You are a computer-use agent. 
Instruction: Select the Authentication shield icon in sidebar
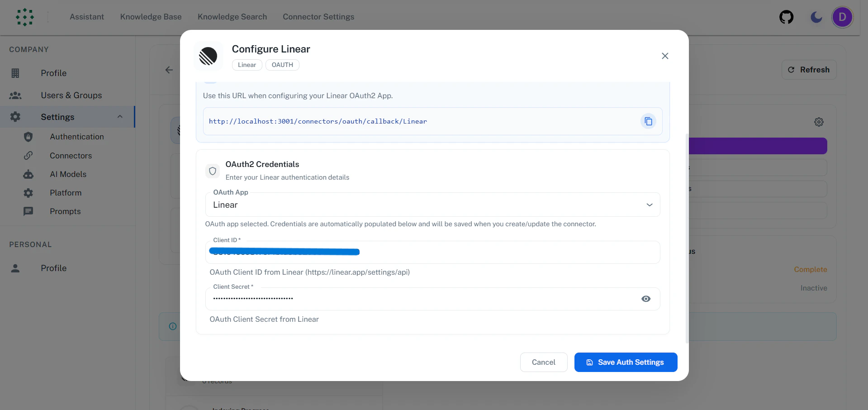(x=28, y=137)
